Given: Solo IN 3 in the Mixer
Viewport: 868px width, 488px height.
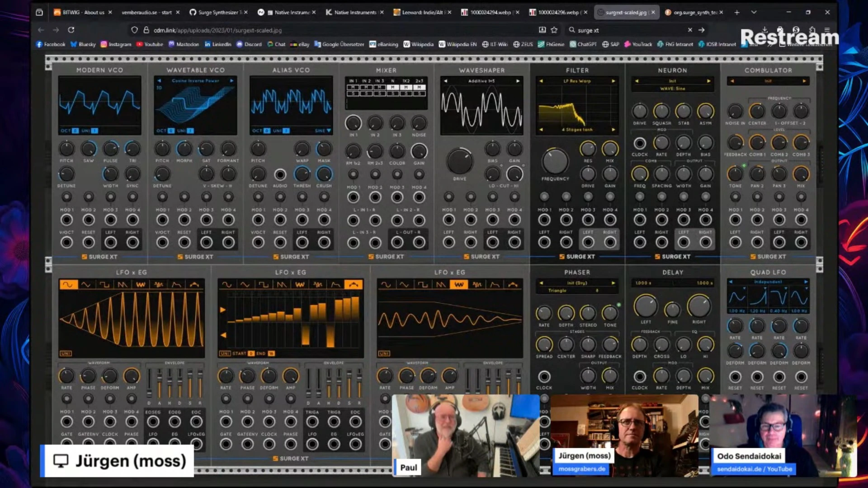Looking at the screenshot, I should coord(380,94).
